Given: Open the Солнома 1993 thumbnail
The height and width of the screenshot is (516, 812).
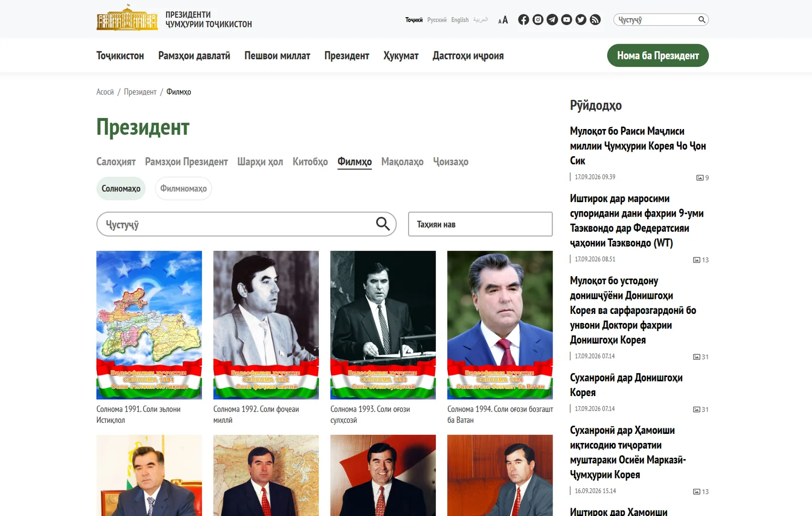Looking at the screenshot, I should 383,325.
